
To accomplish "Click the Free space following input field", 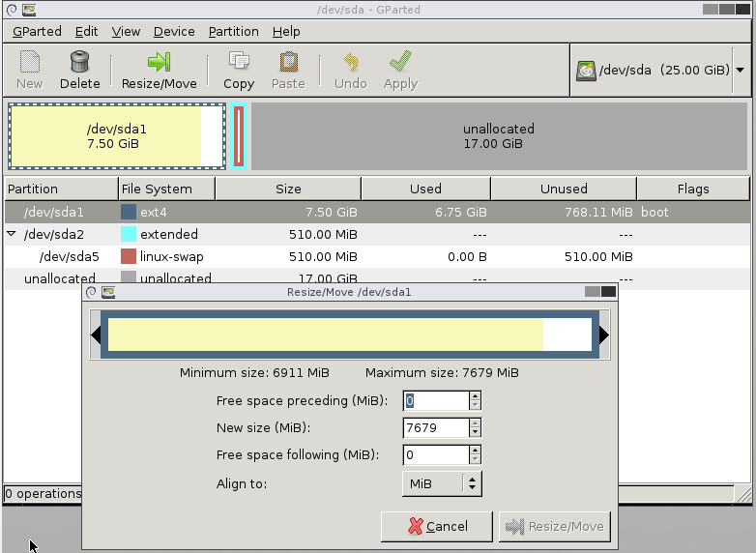I will tap(435, 454).
